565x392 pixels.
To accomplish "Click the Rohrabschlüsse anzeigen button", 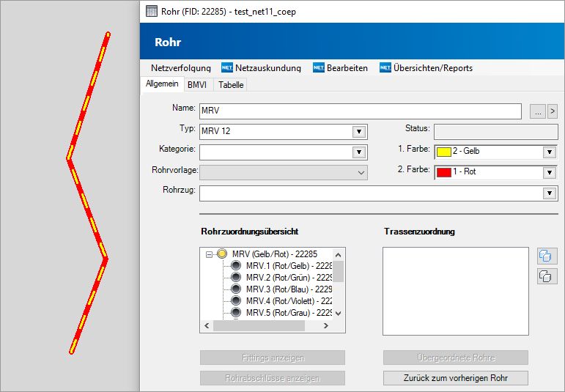I will (x=273, y=378).
